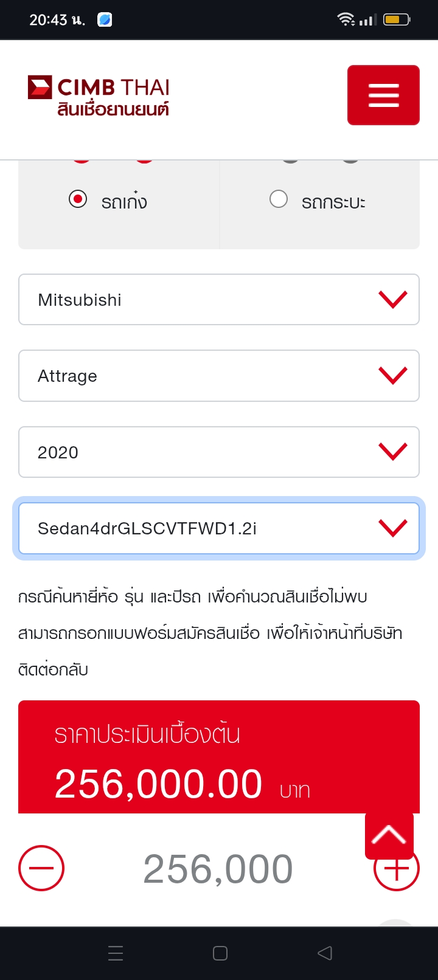
Task: Tap the CIMB Thai logo
Action: coord(99,95)
